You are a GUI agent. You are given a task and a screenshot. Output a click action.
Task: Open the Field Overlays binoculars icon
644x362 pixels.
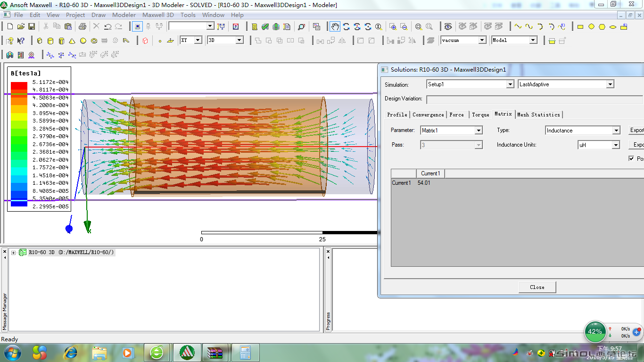9,55
